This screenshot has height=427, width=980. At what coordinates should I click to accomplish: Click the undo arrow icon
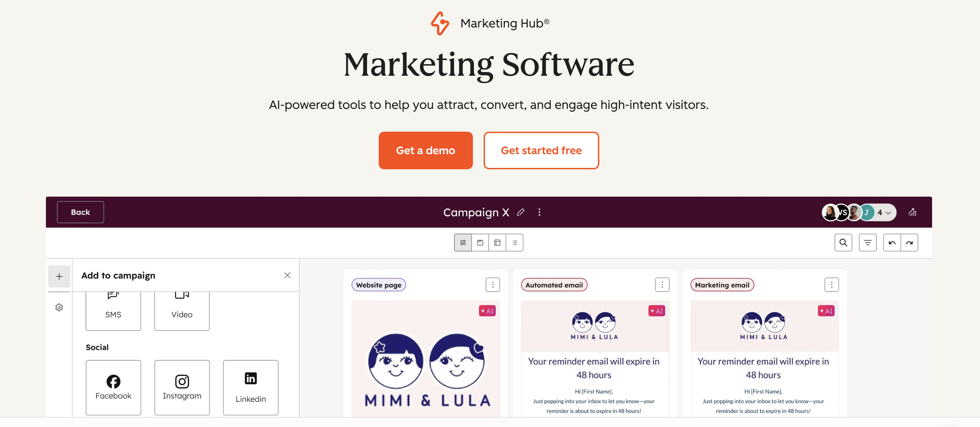click(x=892, y=243)
